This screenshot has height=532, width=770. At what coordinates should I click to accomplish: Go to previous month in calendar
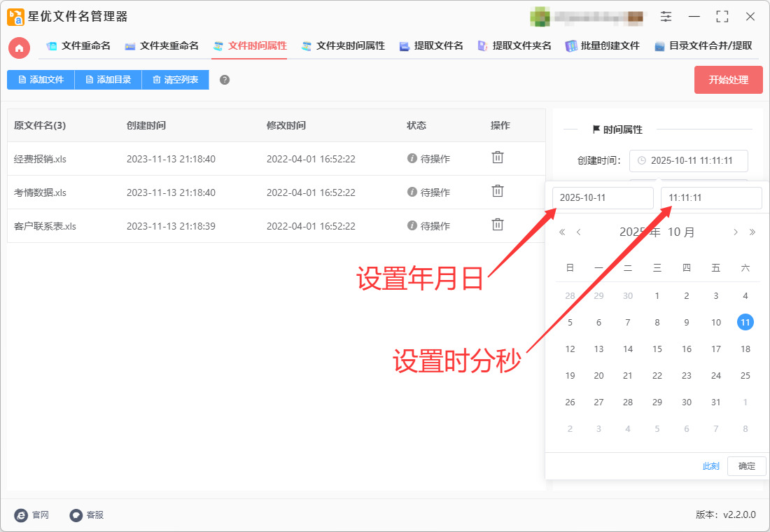pos(579,232)
